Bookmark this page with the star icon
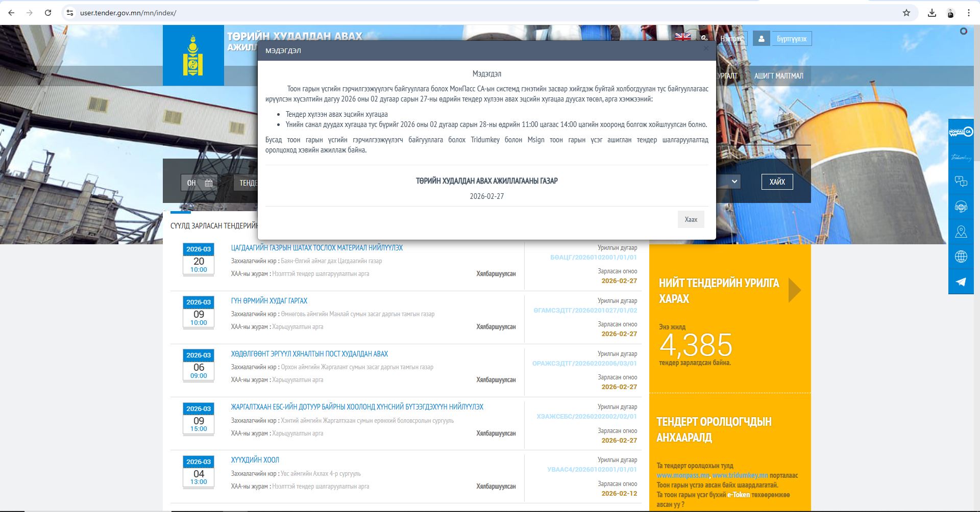The image size is (980, 512). tap(906, 13)
